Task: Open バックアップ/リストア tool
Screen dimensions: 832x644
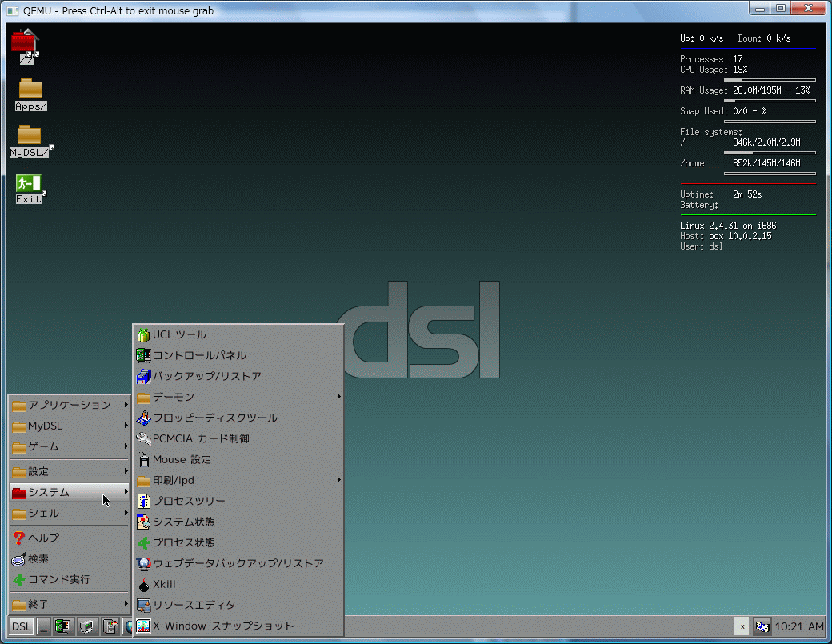Action: click(x=206, y=377)
